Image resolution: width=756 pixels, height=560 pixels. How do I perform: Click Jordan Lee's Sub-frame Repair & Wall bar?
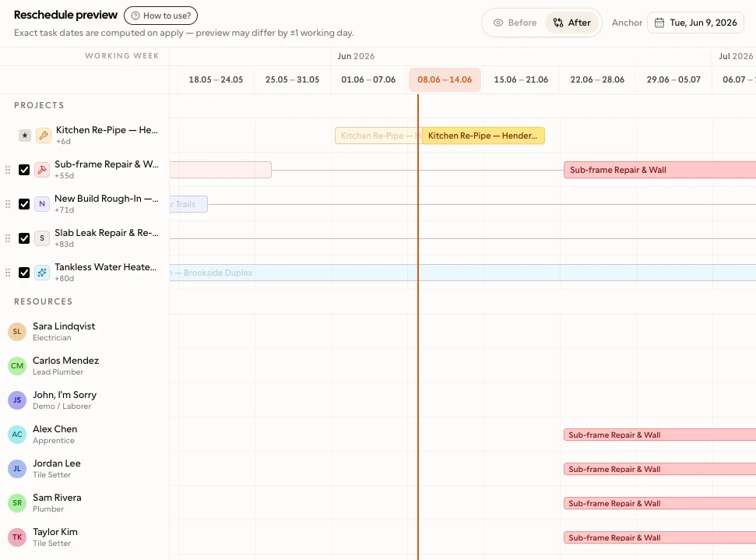[x=659, y=469]
